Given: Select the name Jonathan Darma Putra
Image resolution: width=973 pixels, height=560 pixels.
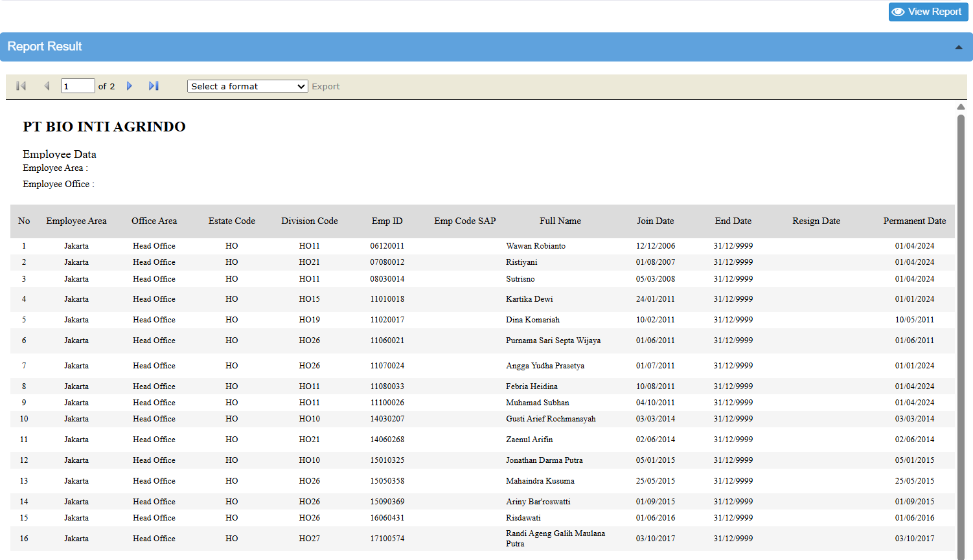Looking at the screenshot, I should click(544, 460).
